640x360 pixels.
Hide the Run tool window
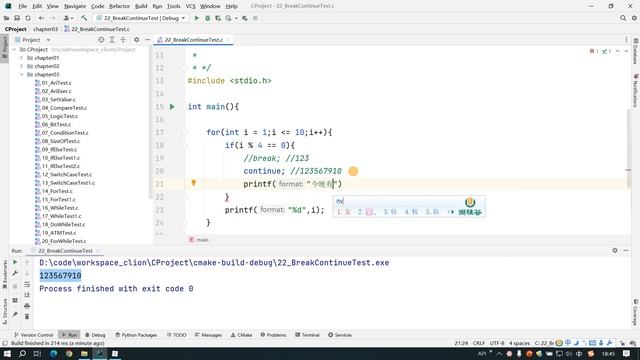click(x=626, y=250)
